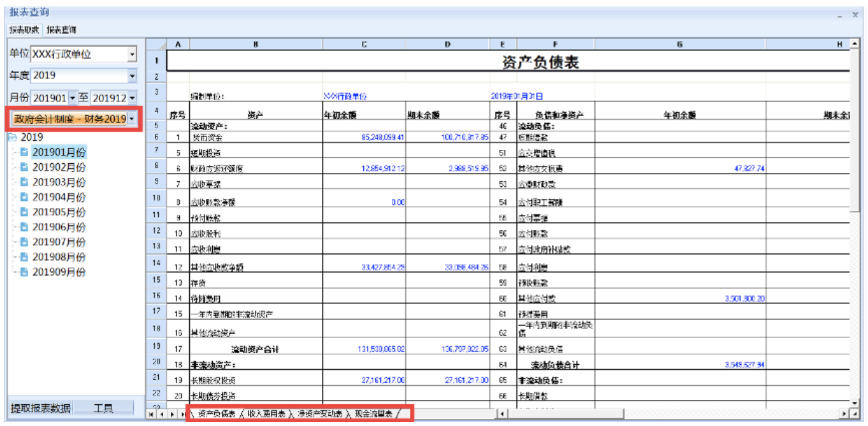Select 201905月份 in the tree
Image resolution: width=868 pixels, height=426 pixels.
tap(59, 212)
